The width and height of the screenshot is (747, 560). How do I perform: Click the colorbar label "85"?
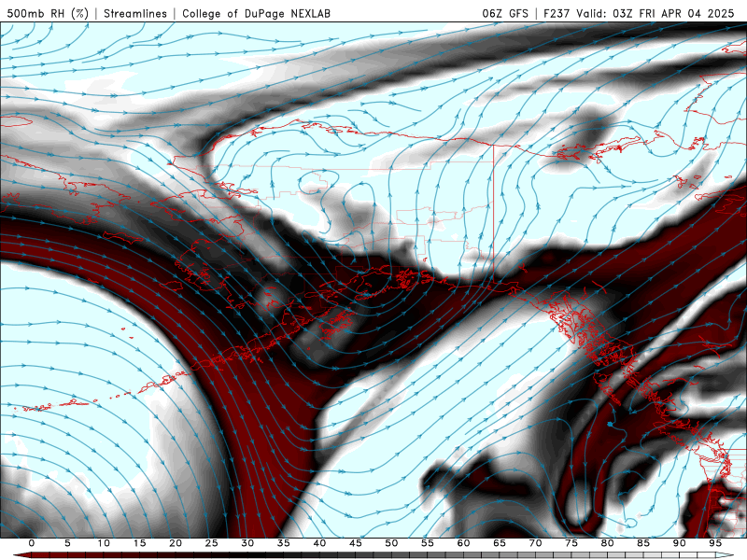click(643, 543)
